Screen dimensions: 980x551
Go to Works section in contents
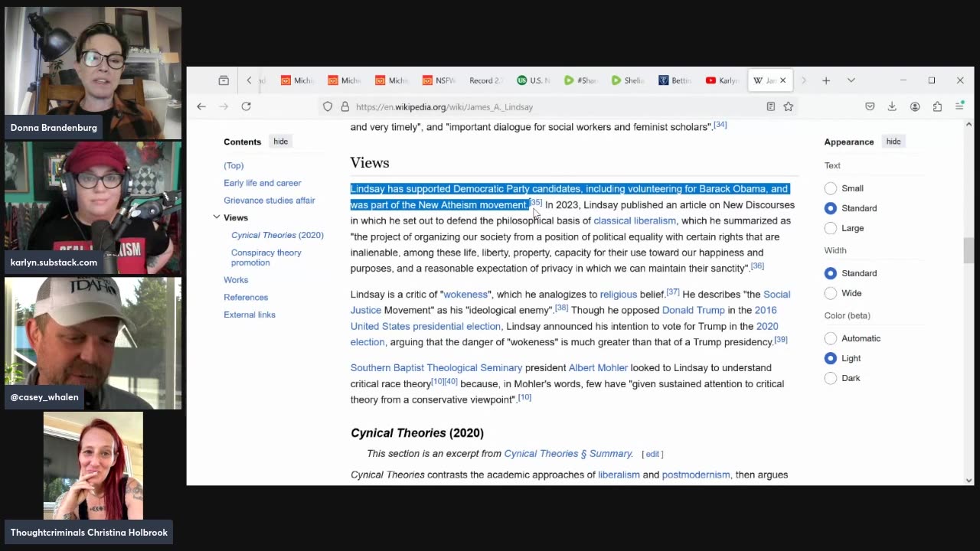point(236,280)
